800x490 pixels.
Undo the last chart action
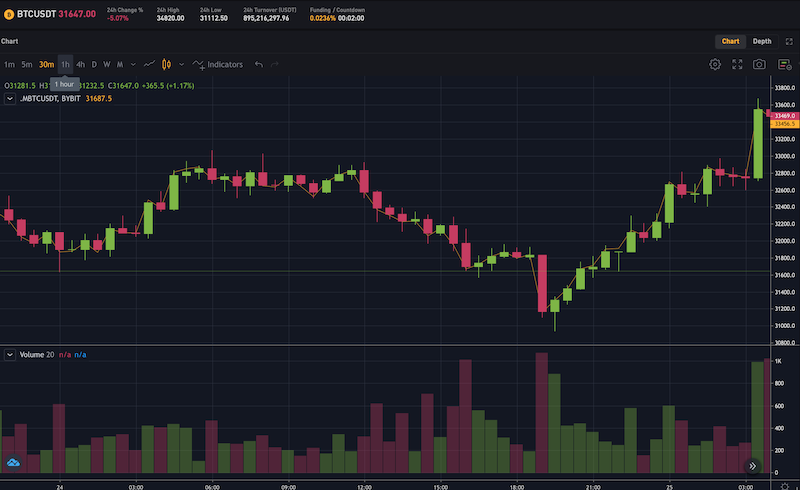pos(259,64)
